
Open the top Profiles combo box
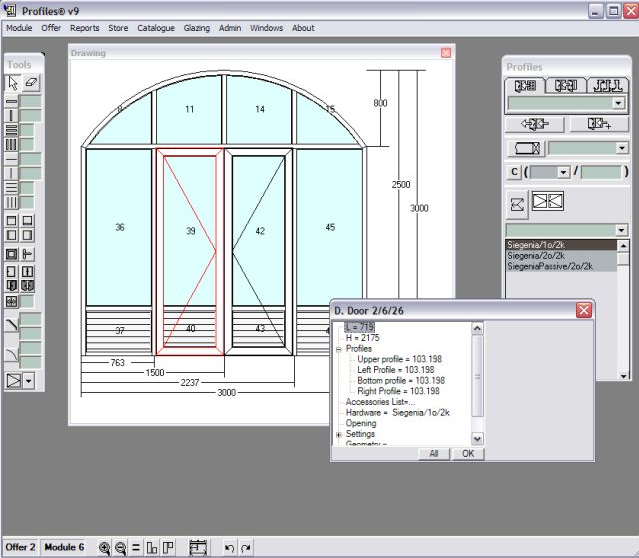coord(619,103)
